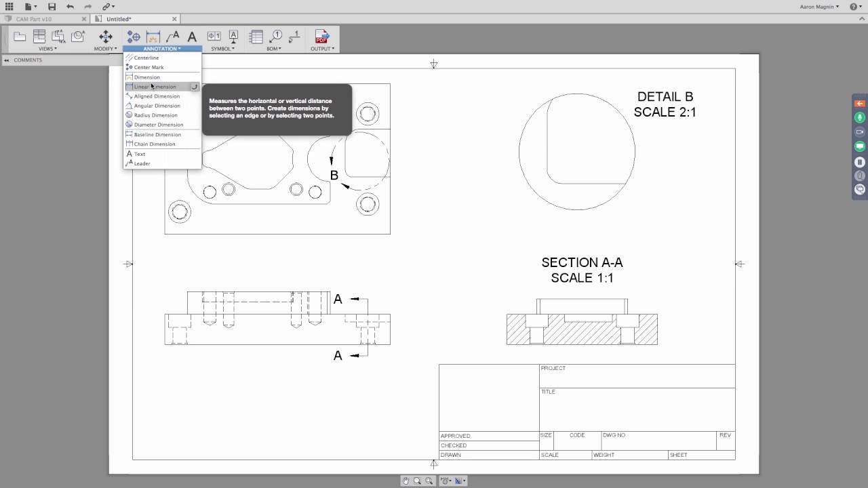This screenshot has height=488, width=868.
Task: Click the Output PDF icon
Action: click(x=321, y=37)
